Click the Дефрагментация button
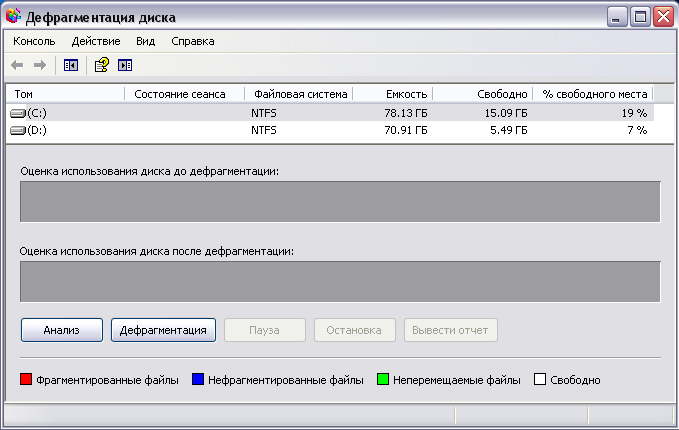 point(163,330)
